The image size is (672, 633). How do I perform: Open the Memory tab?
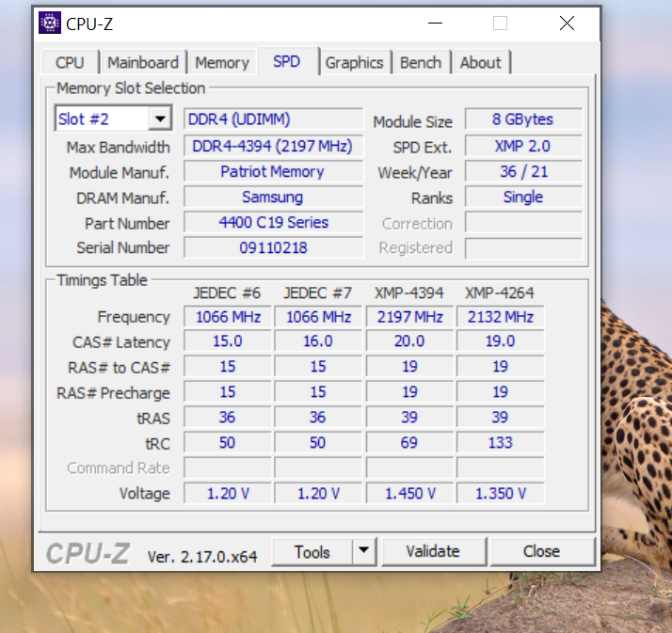tap(222, 63)
